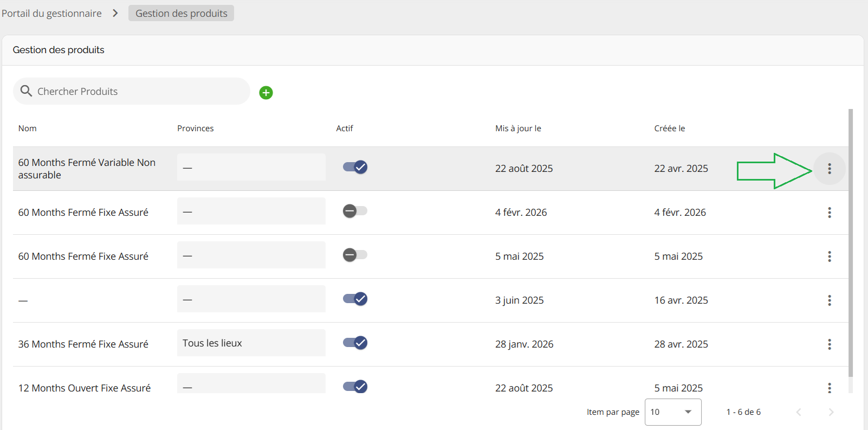The height and width of the screenshot is (430, 868).
Task: Click the search magnifier icon
Action: pyautogui.click(x=26, y=91)
